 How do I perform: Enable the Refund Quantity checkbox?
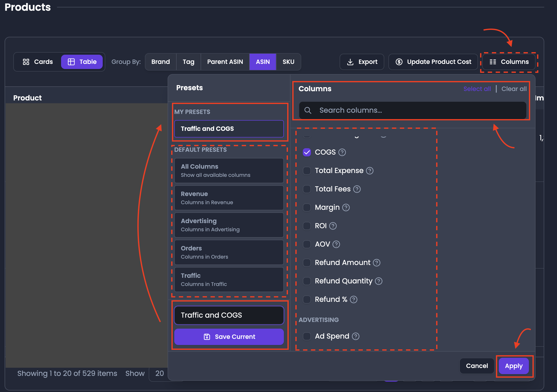[x=307, y=281]
